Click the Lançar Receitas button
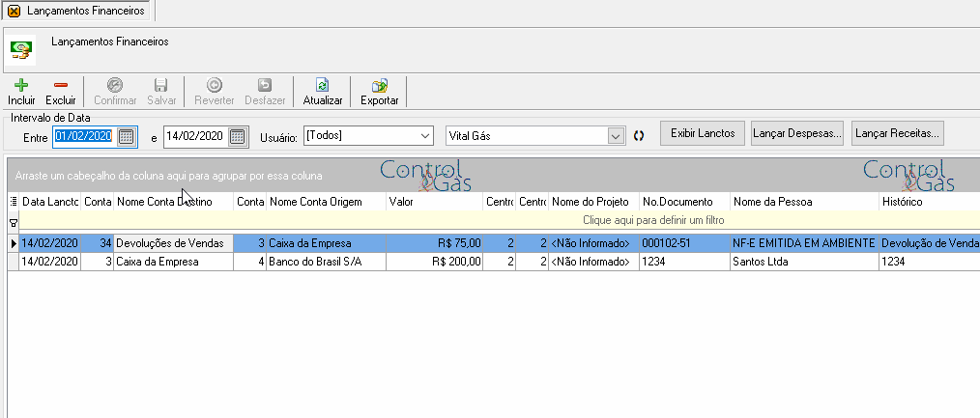 pyautogui.click(x=898, y=133)
